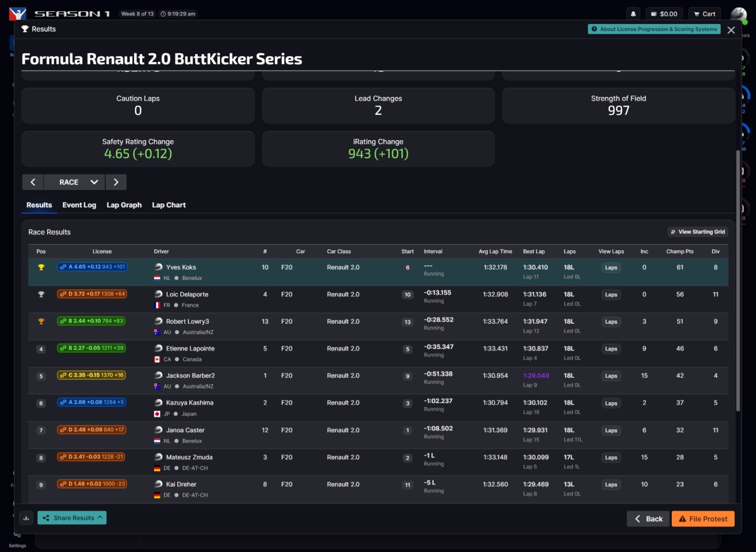Download the race results file
This screenshot has height=552, width=756.
26,518
